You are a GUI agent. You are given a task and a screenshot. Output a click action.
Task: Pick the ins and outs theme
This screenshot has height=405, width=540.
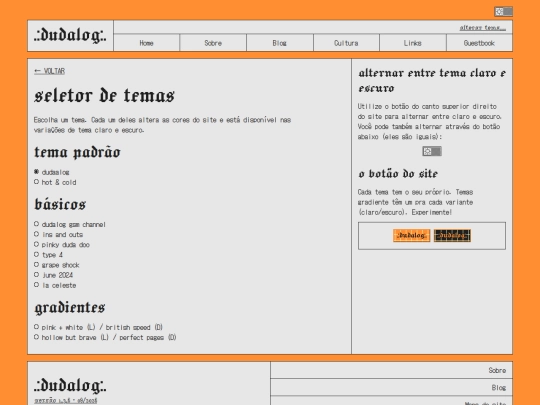[37, 234]
